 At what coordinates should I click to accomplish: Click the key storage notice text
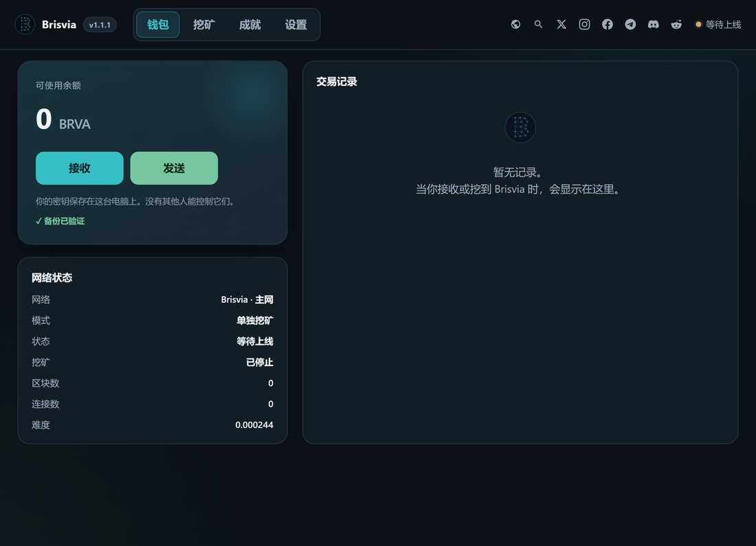(x=136, y=201)
